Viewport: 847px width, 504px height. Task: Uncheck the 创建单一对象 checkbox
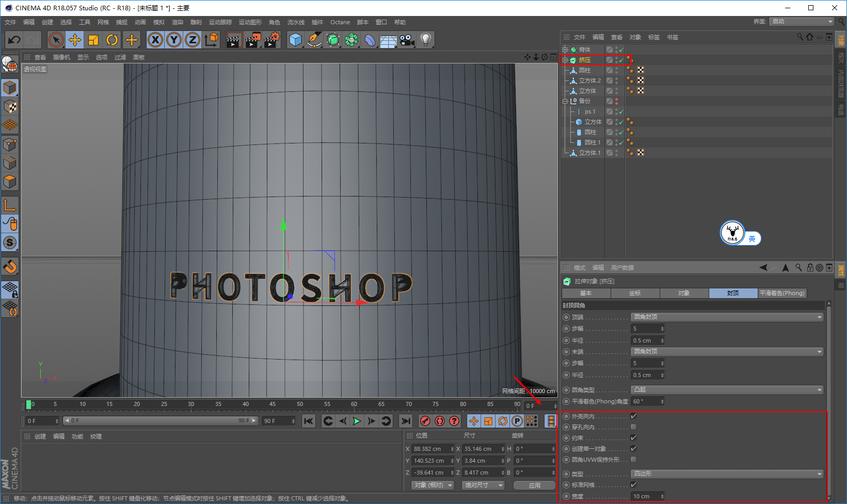coord(633,449)
